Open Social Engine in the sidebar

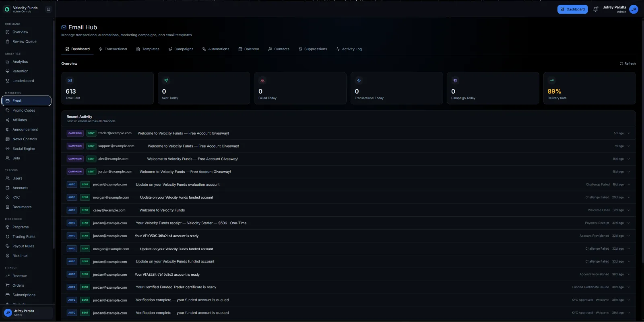point(27,149)
